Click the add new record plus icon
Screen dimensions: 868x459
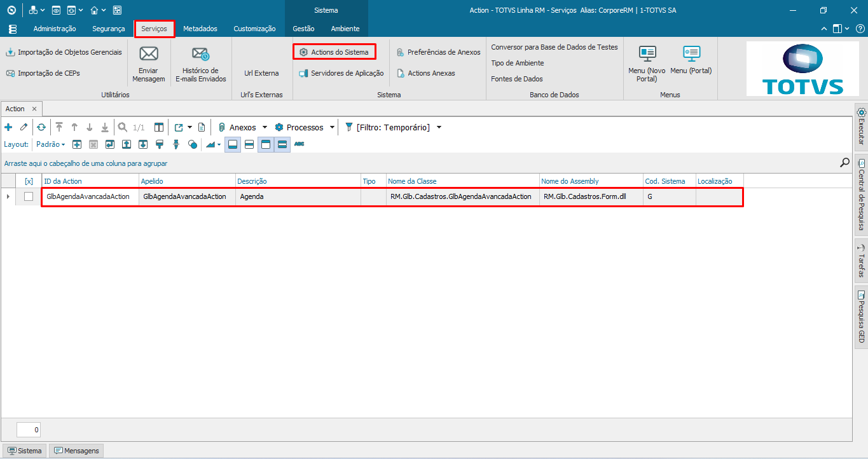(8, 127)
